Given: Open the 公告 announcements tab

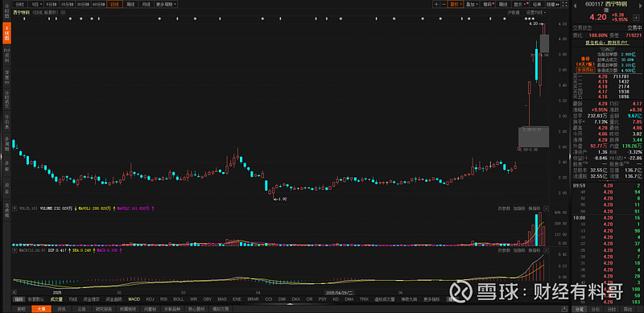Looking at the screenshot, I should point(82,309).
